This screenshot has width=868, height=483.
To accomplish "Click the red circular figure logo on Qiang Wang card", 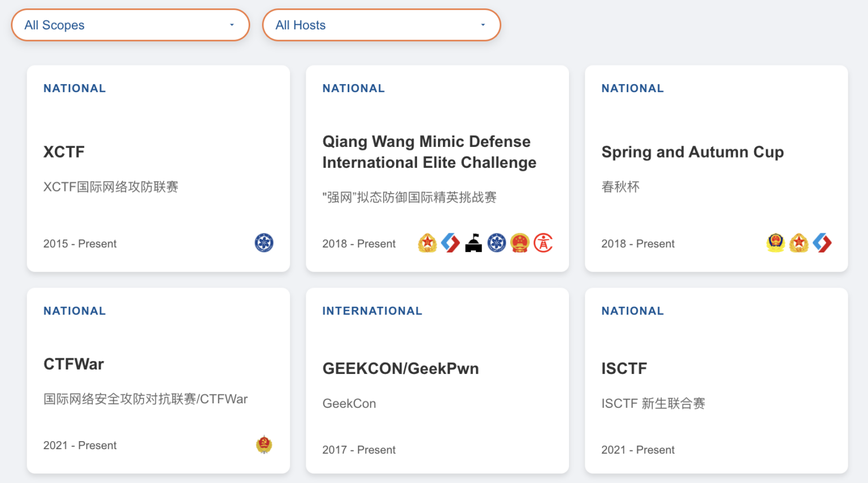I will (543, 243).
